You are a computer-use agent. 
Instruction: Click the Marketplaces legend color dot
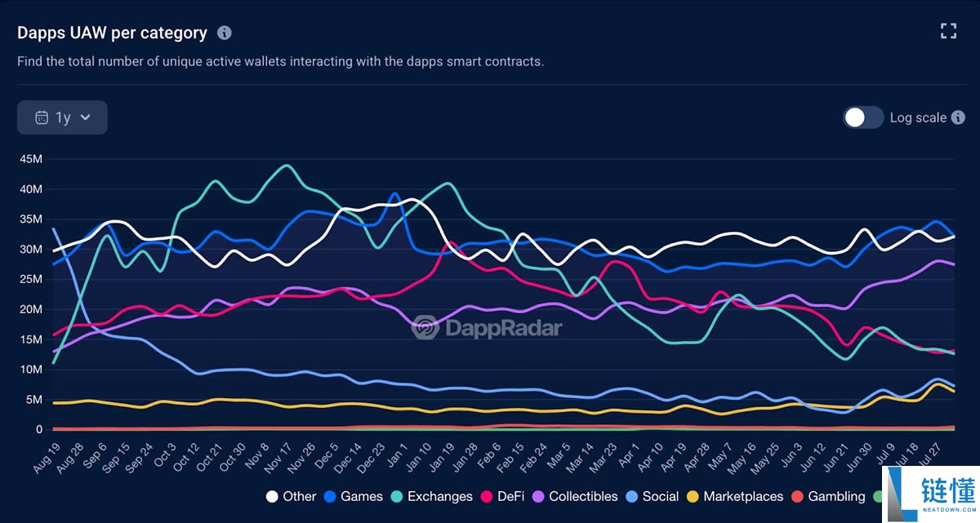click(x=694, y=496)
